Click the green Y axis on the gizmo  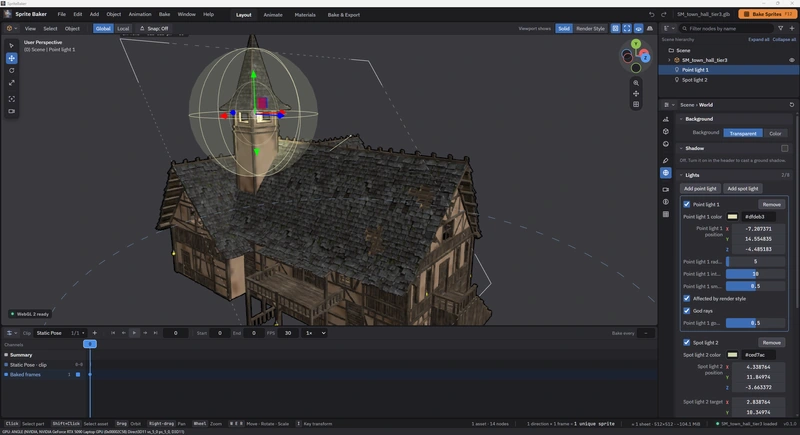636,44
